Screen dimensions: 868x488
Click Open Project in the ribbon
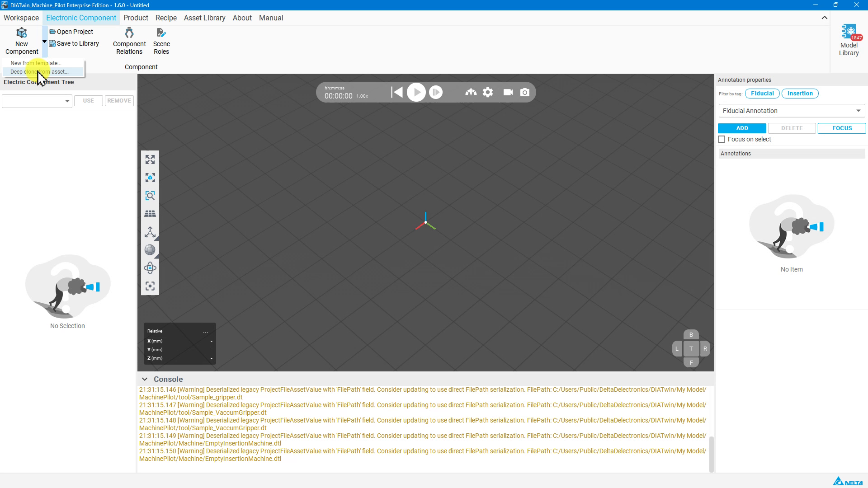coord(71,32)
